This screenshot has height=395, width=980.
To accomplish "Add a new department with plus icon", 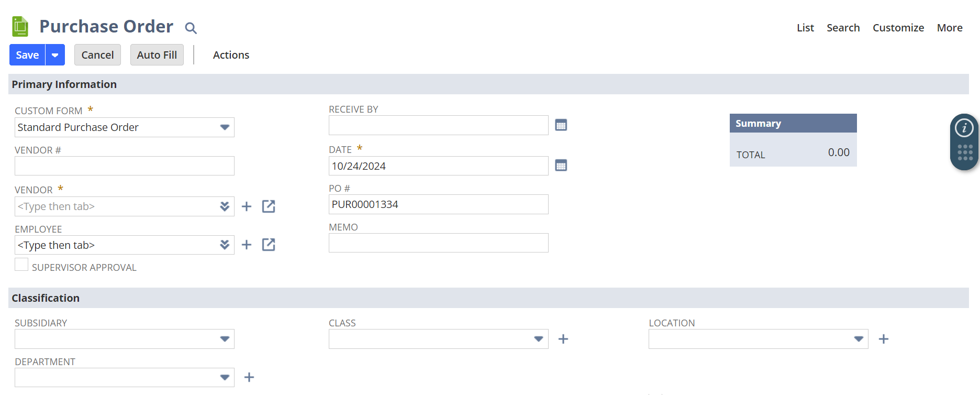I will [249, 377].
